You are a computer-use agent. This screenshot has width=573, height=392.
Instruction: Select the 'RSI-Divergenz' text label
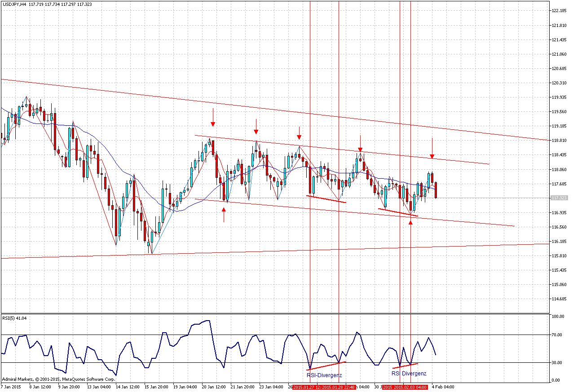coord(324,375)
